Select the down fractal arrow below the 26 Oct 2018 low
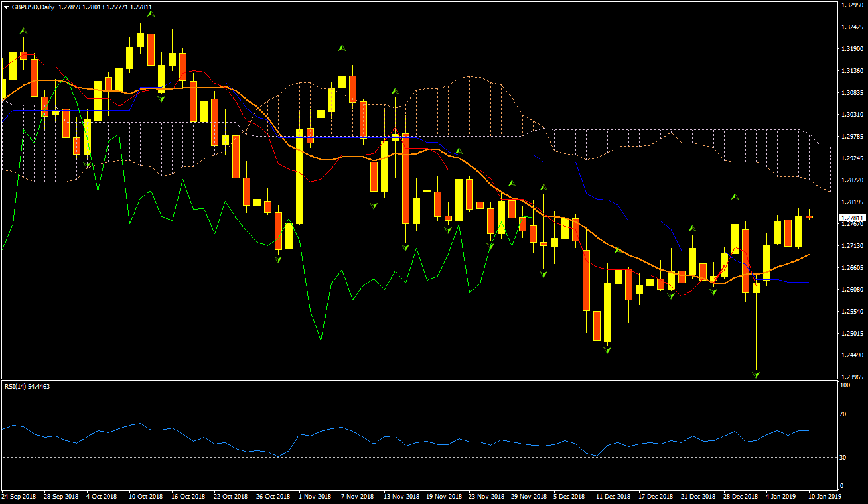 point(279,259)
